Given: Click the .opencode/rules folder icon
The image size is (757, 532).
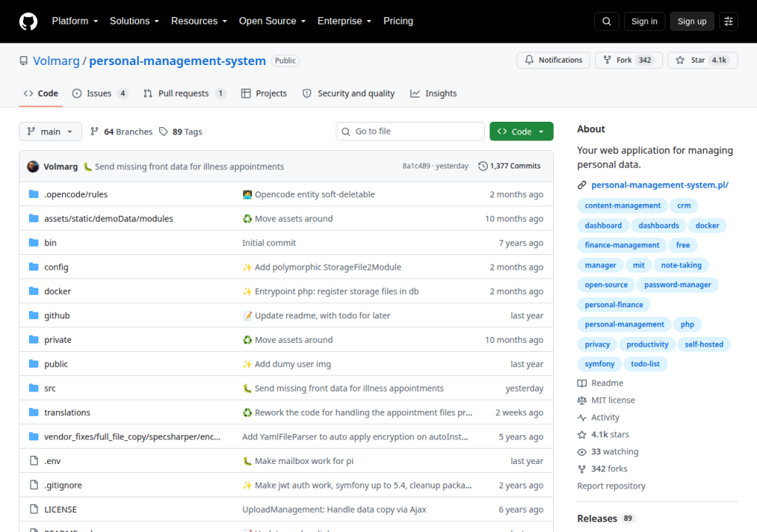Looking at the screenshot, I should pos(33,194).
